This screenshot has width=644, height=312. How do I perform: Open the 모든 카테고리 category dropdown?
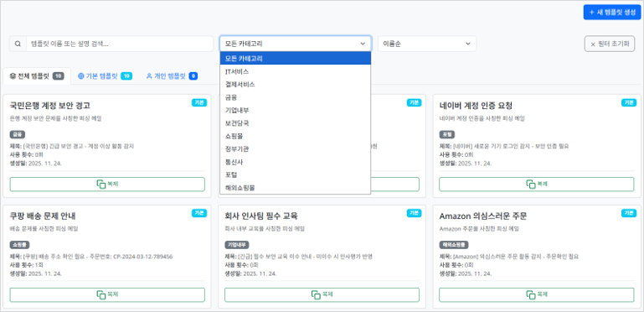click(x=296, y=44)
